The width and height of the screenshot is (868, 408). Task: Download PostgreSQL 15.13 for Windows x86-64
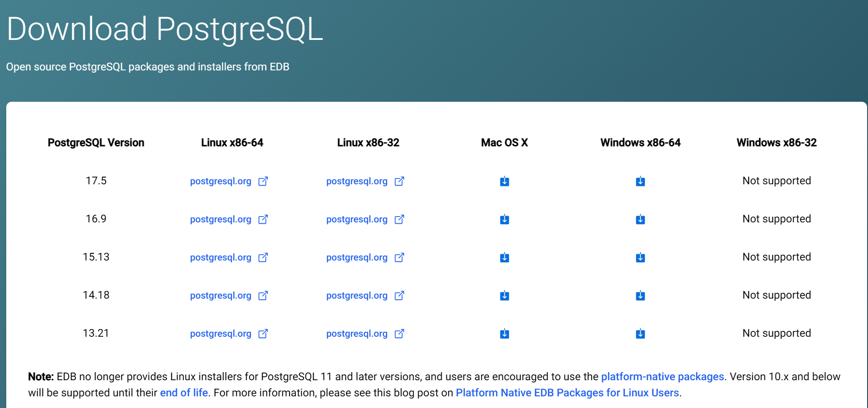[x=640, y=257]
